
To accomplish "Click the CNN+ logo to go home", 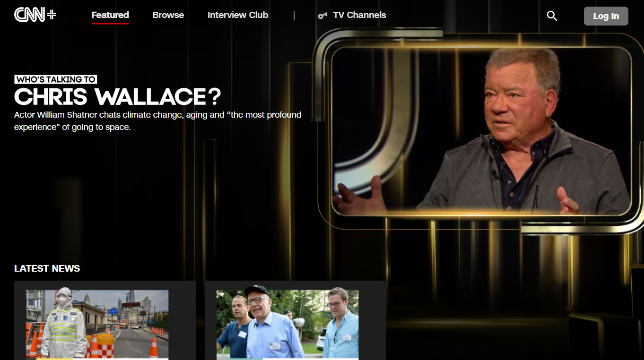I will (x=30, y=15).
